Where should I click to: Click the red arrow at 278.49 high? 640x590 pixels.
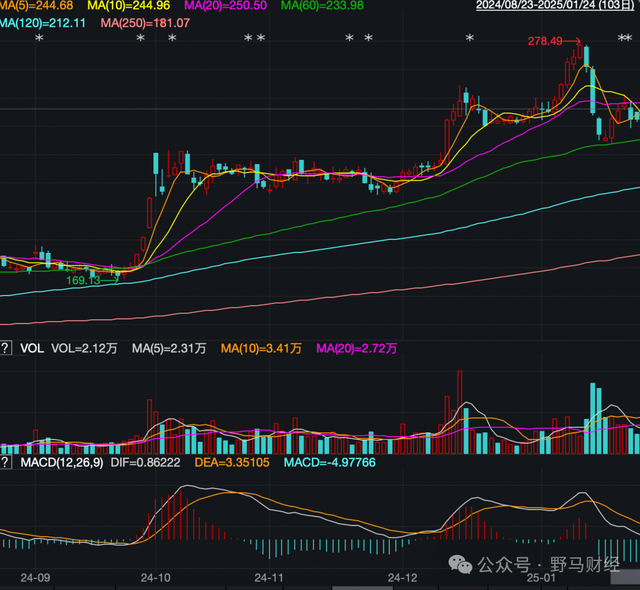573,42
